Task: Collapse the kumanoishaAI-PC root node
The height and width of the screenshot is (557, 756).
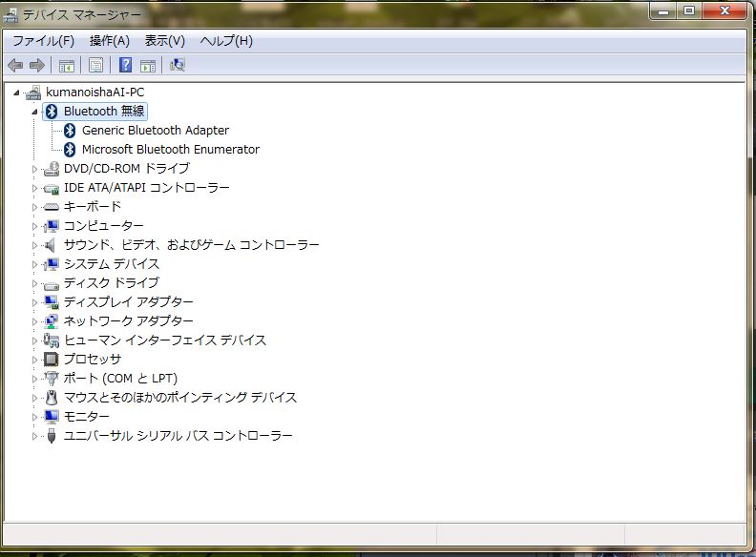Action: pos(17,93)
